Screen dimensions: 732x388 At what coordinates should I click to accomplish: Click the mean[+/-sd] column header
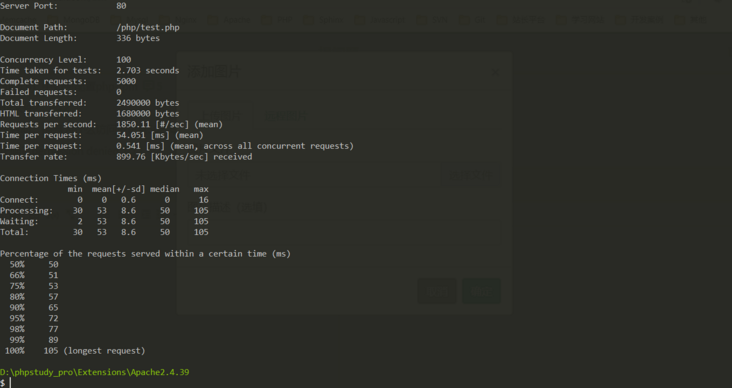click(x=119, y=189)
